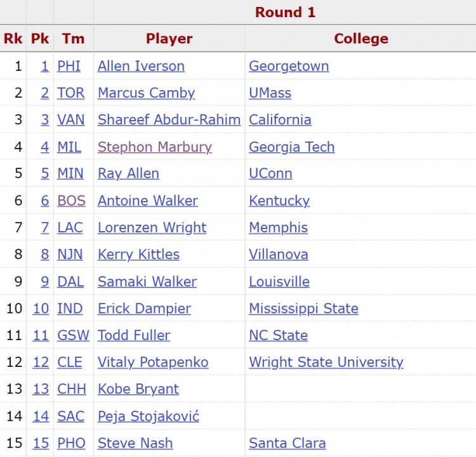Sort table by the Player column header
Image resolution: width=476 pixels, height=457 pixels.
[x=169, y=39]
